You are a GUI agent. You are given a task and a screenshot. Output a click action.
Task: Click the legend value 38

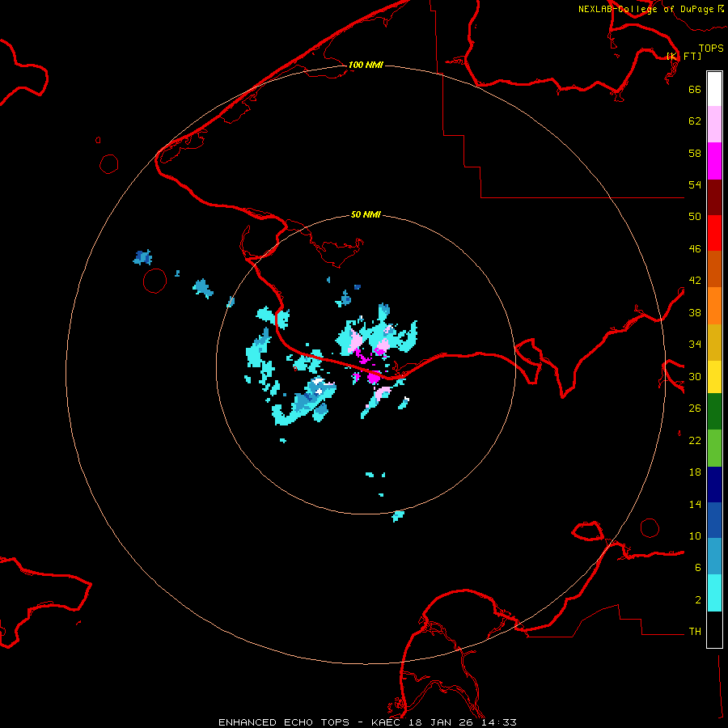[695, 312]
